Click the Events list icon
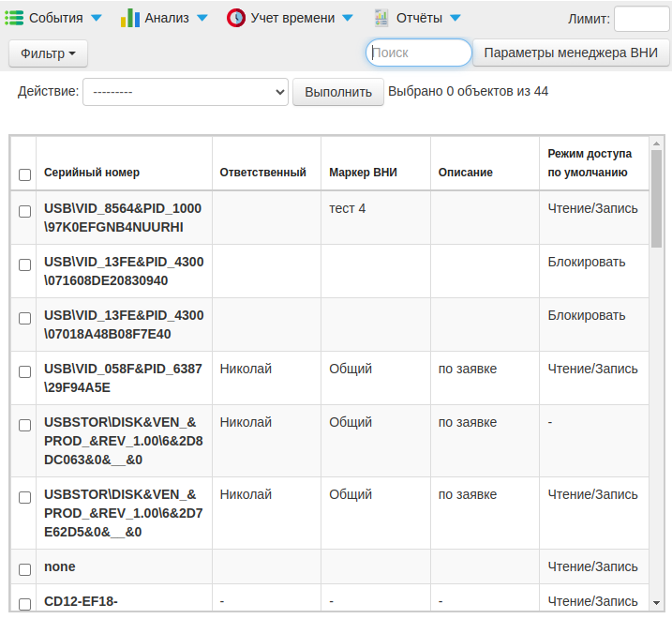 tap(15, 18)
